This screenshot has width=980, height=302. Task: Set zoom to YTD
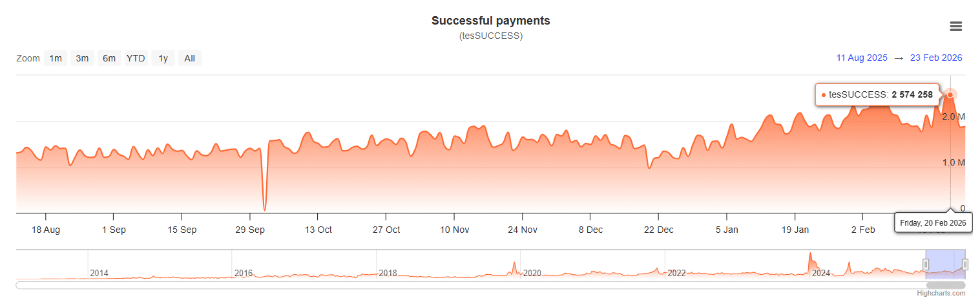(x=136, y=58)
